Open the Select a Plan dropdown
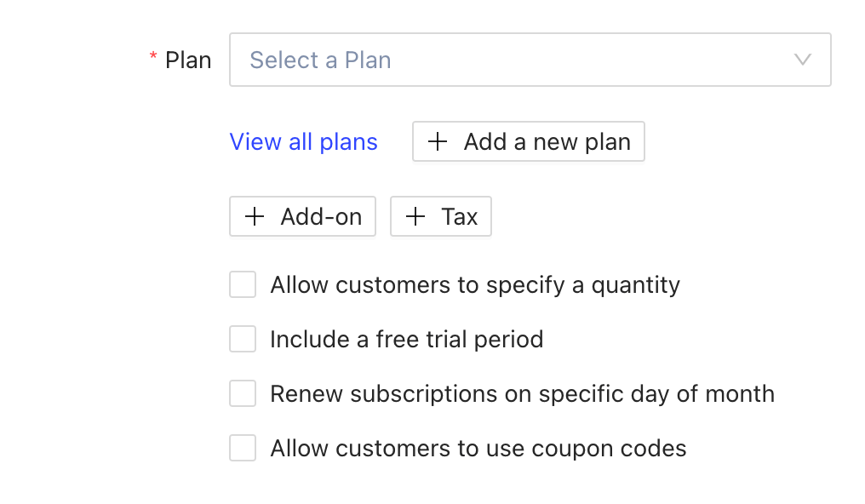Image resolution: width=865 pixels, height=504 pixels. pos(530,60)
